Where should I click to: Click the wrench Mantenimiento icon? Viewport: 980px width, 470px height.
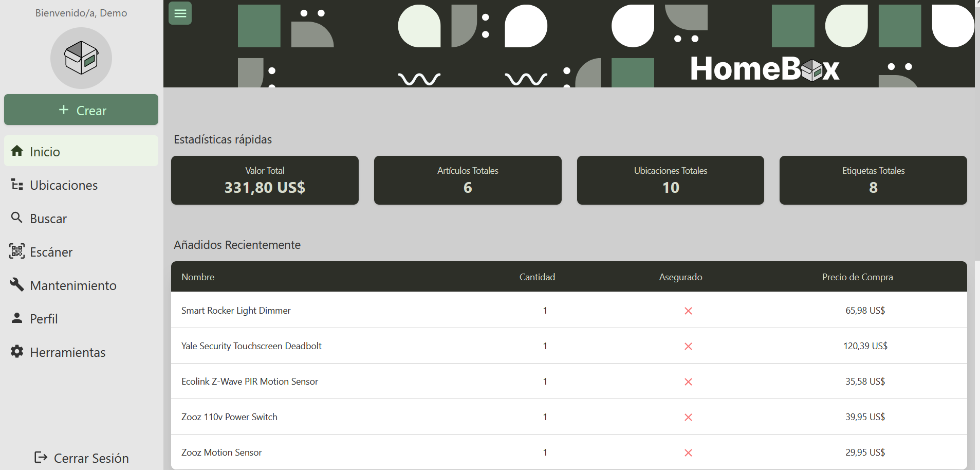(17, 284)
